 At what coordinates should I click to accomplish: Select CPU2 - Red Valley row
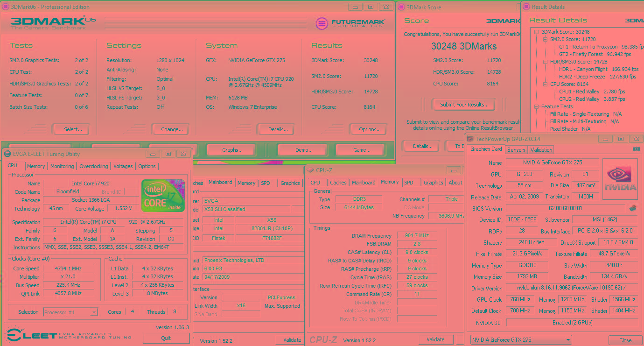tap(592, 99)
